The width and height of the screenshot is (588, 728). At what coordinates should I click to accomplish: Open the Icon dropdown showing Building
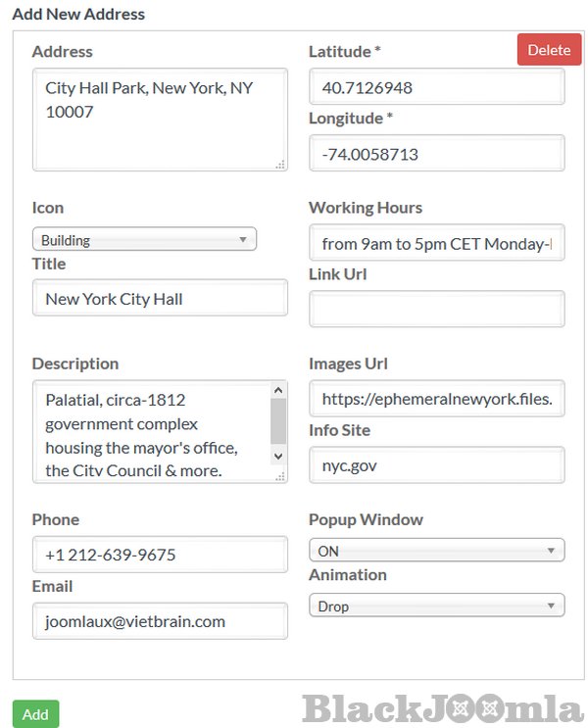point(144,239)
